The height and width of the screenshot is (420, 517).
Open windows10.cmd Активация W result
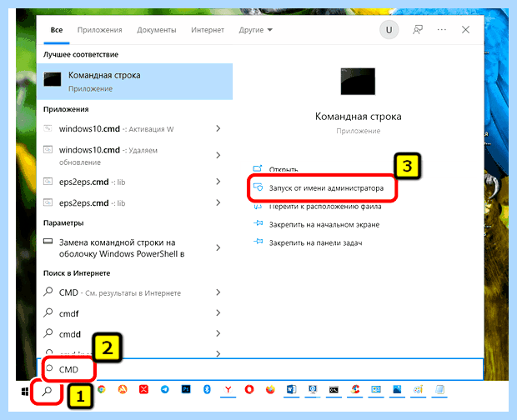point(116,129)
